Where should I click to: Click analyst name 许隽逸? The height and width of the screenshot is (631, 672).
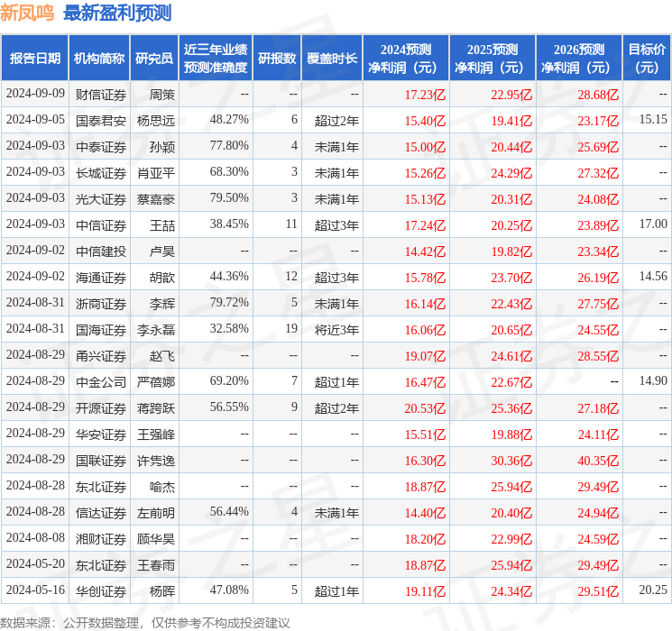(156, 460)
